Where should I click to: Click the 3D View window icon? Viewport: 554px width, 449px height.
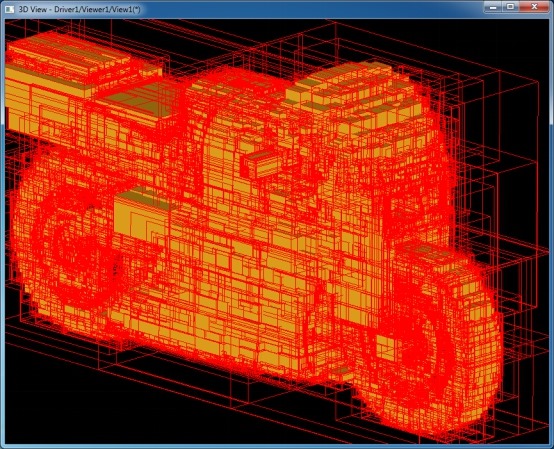coord(9,9)
